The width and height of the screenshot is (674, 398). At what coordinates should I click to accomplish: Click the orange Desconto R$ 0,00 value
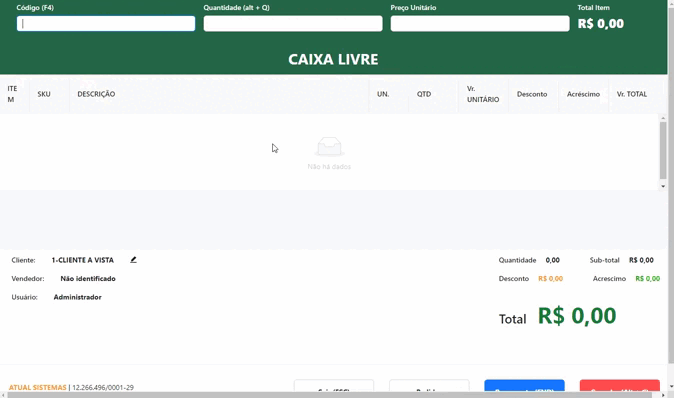coord(550,279)
